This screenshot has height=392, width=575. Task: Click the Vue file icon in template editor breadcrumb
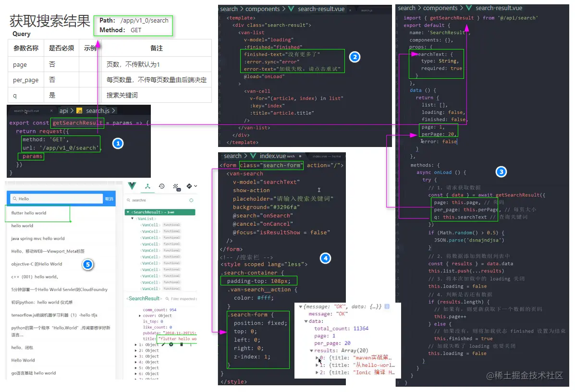[291, 9]
